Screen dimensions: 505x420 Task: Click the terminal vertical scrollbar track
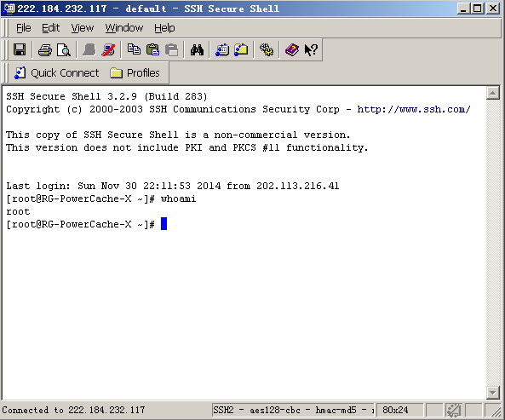tap(493, 243)
